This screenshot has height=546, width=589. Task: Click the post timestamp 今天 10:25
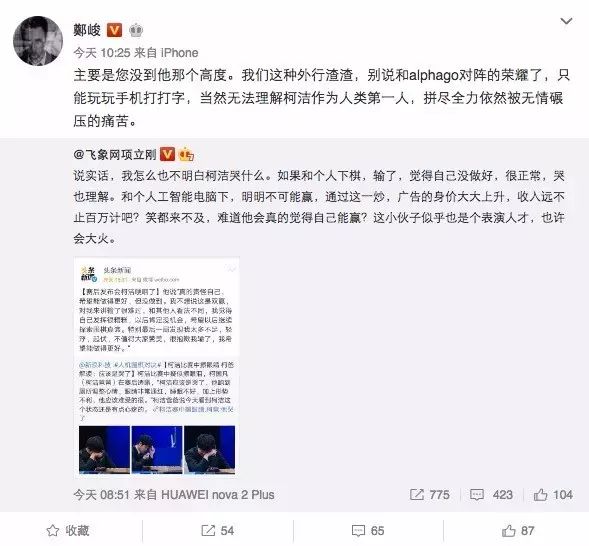coord(101,53)
